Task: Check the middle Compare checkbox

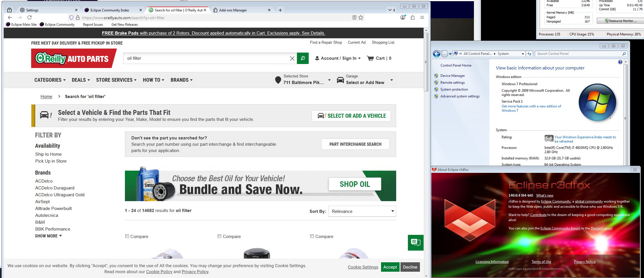Action: [x=219, y=236]
